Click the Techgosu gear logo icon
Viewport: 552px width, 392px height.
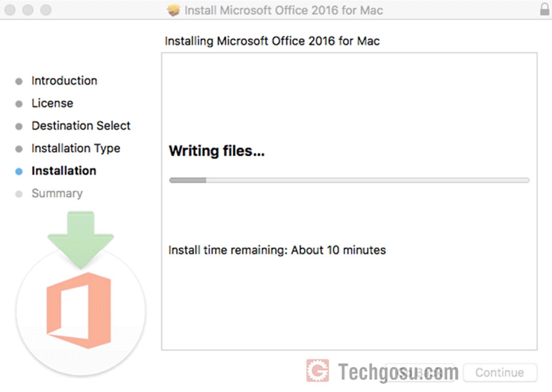click(317, 371)
